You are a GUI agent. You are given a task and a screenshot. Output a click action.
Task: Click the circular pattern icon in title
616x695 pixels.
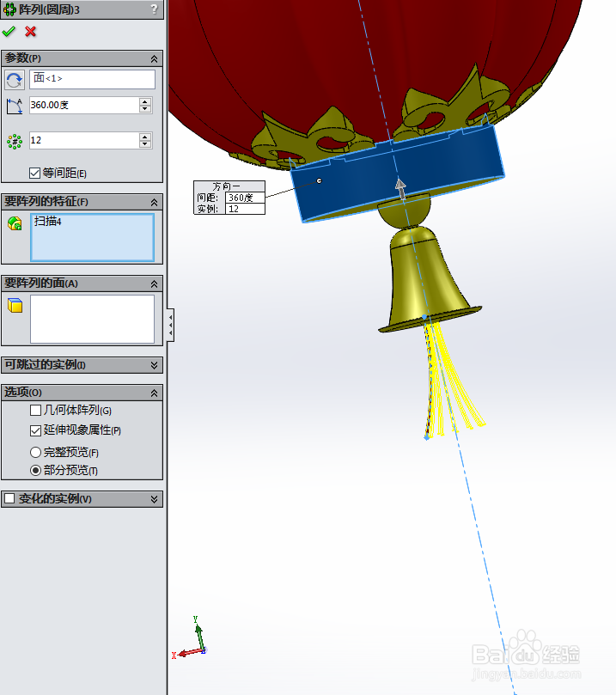tap(9, 9)
